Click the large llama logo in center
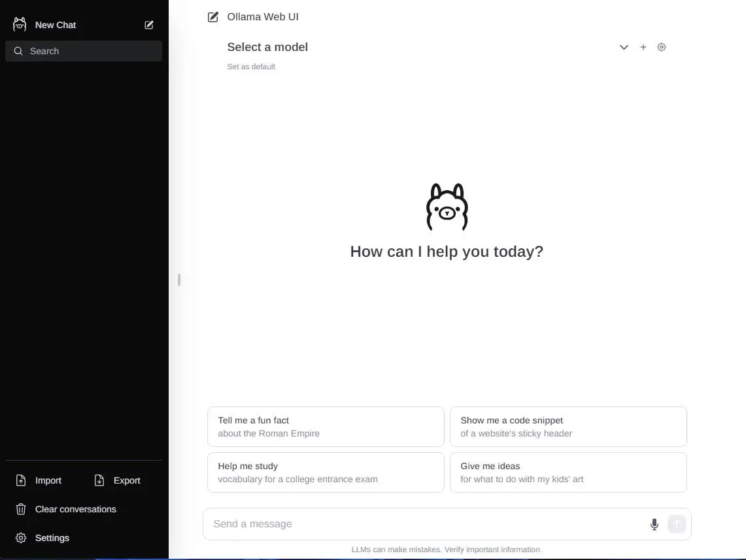Image resolution: width=746 pixels, height=560 pixels. coord(447,206)
